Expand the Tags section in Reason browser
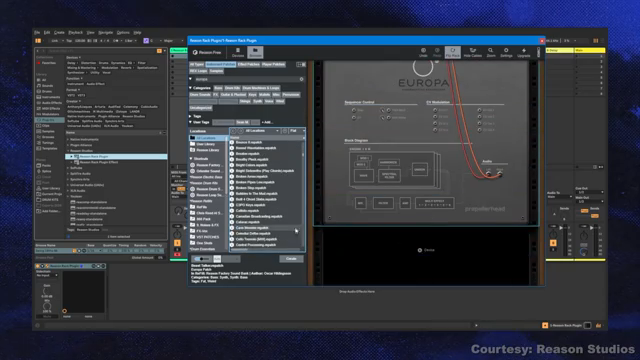The image size is (640, 360). 191,116
